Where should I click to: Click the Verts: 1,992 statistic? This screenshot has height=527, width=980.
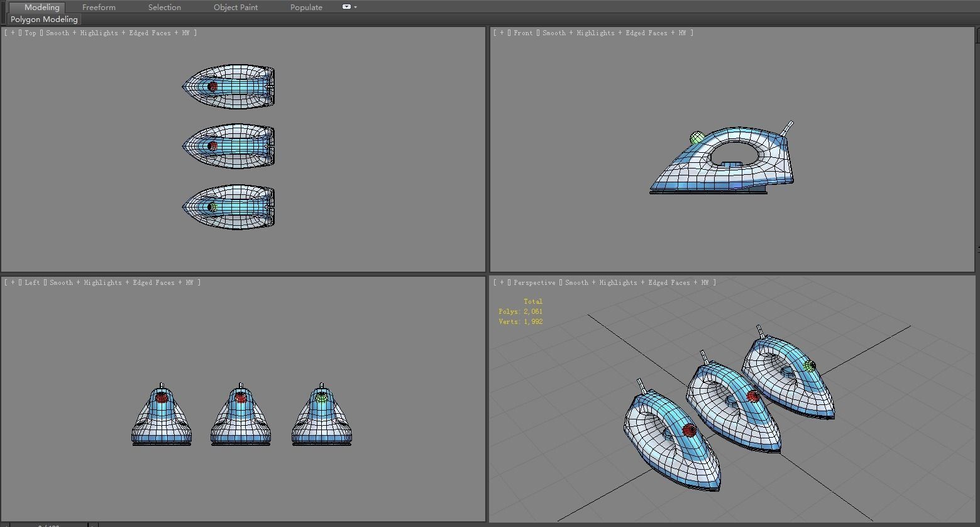520,321
